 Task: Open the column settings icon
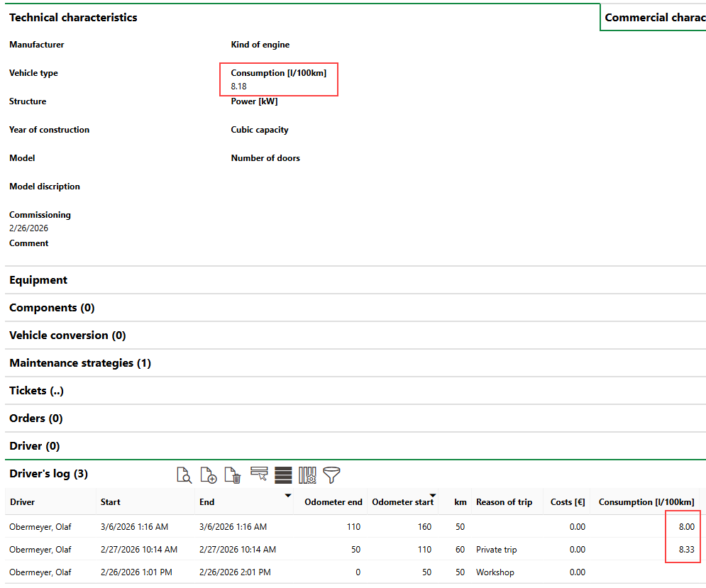(x=307, y=475)
